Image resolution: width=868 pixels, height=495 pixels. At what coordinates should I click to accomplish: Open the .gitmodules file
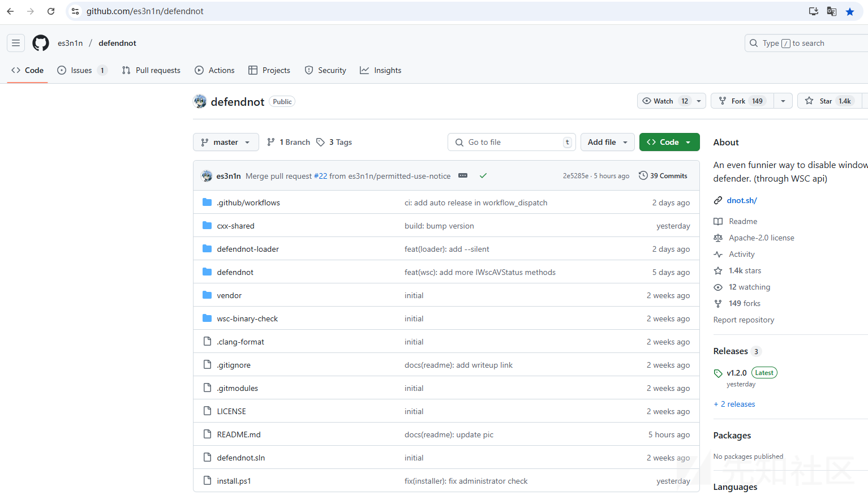click(238, 388)
